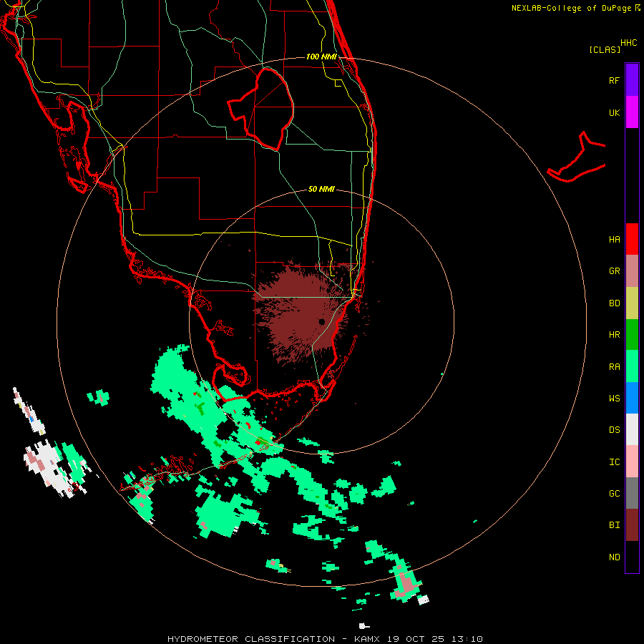Click the 13:10 time stamp

466,639
